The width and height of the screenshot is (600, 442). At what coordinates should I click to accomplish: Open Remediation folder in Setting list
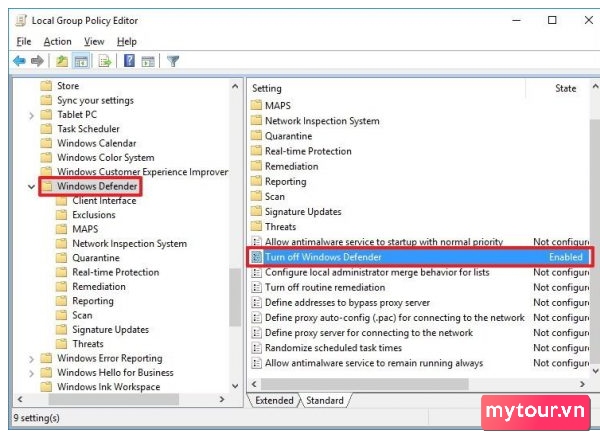[292, 166]
